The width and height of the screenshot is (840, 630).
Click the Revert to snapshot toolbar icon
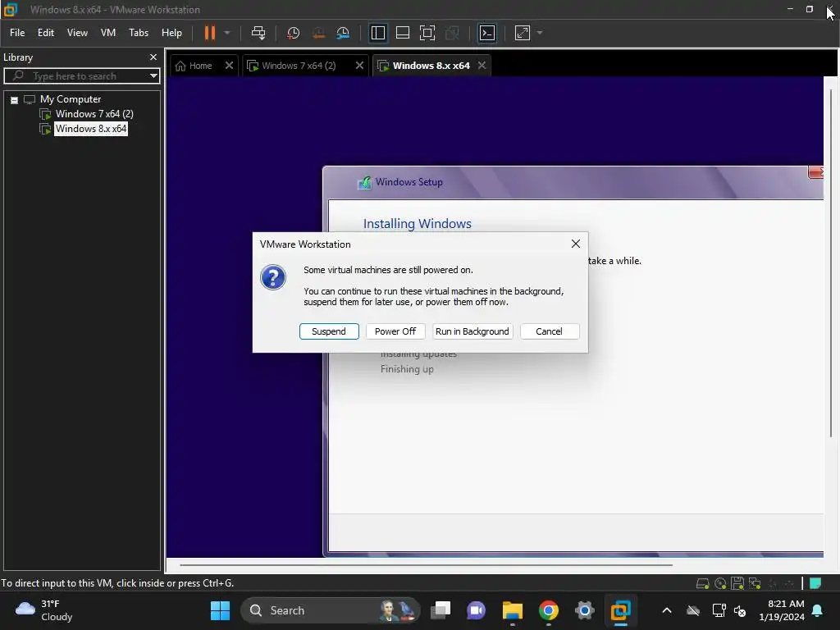[x=318, y=33]
